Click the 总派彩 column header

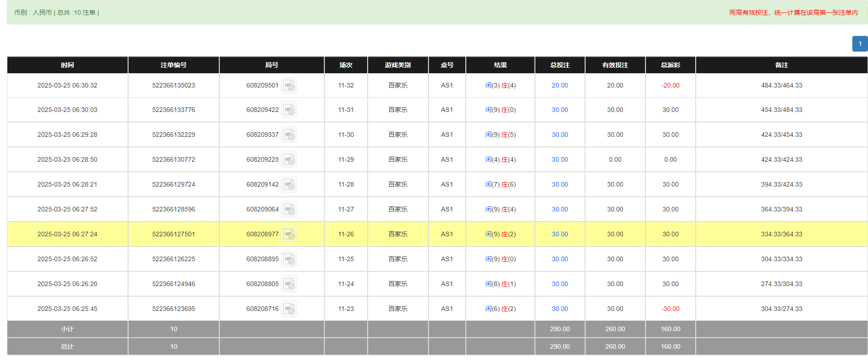[x=670, y=65]
